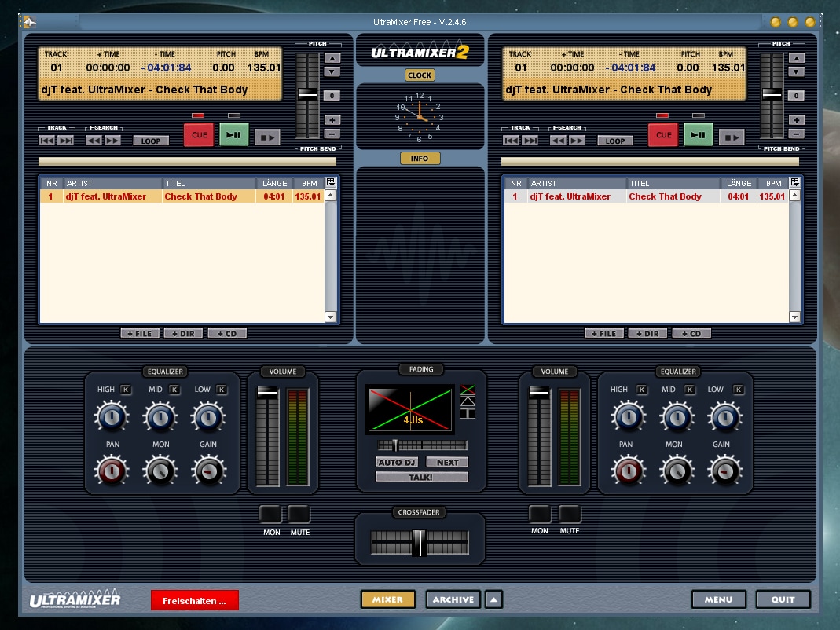
Task: Click next track button on right deck
Action: tap(530, 141)
